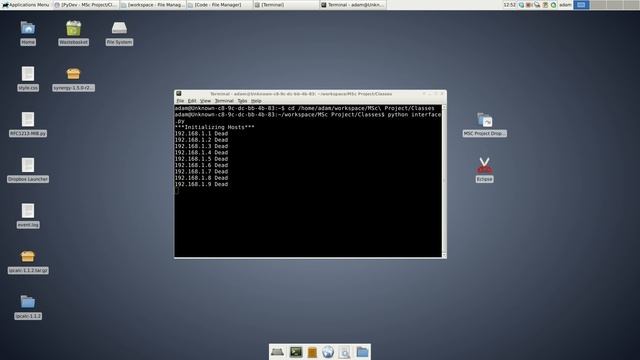Open the Help menu in Terminal
640x360 pixels.
[x=256, y=101]
